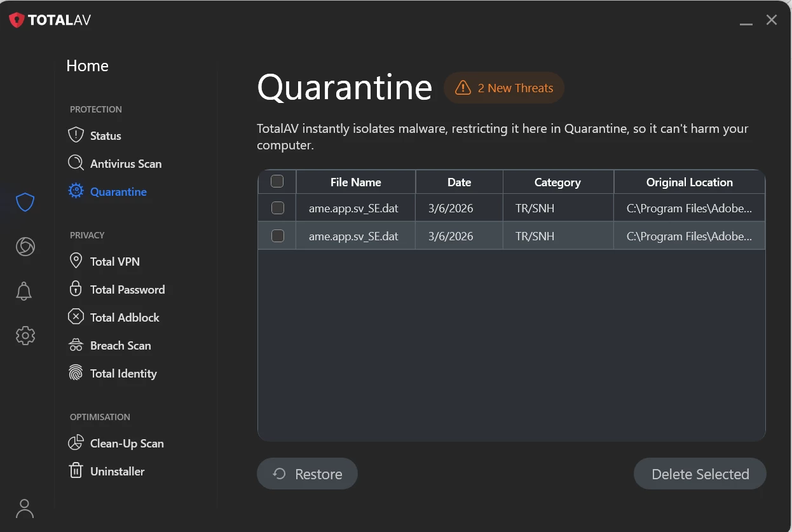Sort by Date column header
792x532 pixels.
[x=459, y=182]
